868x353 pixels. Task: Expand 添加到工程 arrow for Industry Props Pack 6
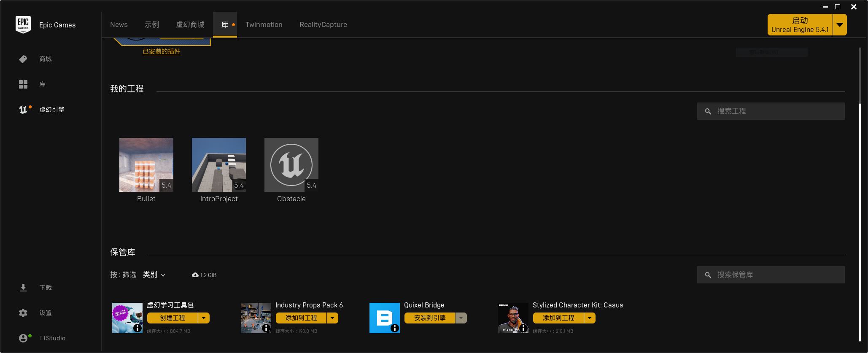(333, 318)
